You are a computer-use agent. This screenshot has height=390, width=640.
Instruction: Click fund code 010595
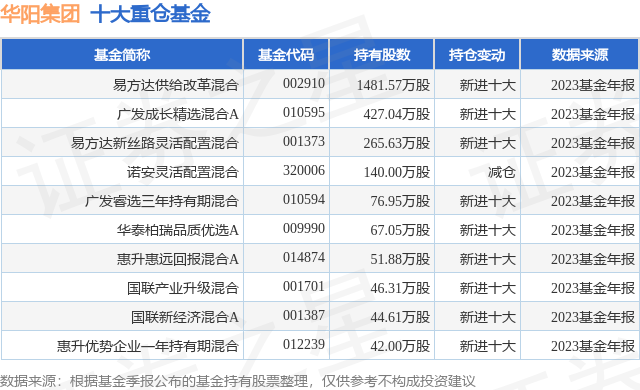tap(304, 113)
